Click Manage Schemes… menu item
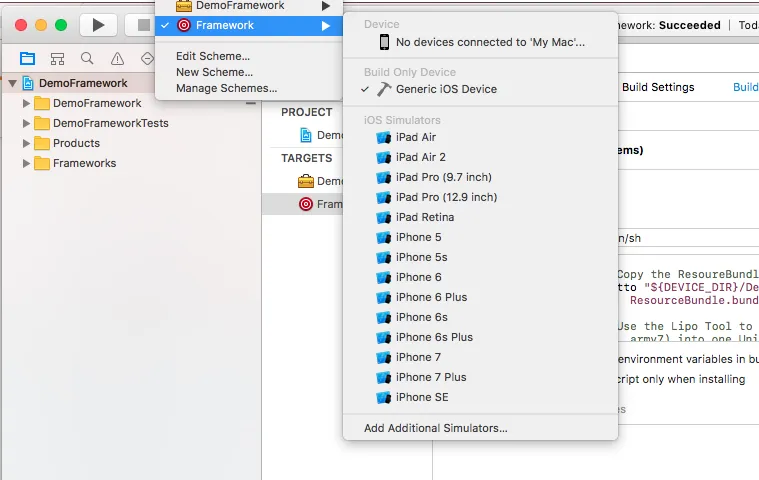 click(x=227, y=88)
